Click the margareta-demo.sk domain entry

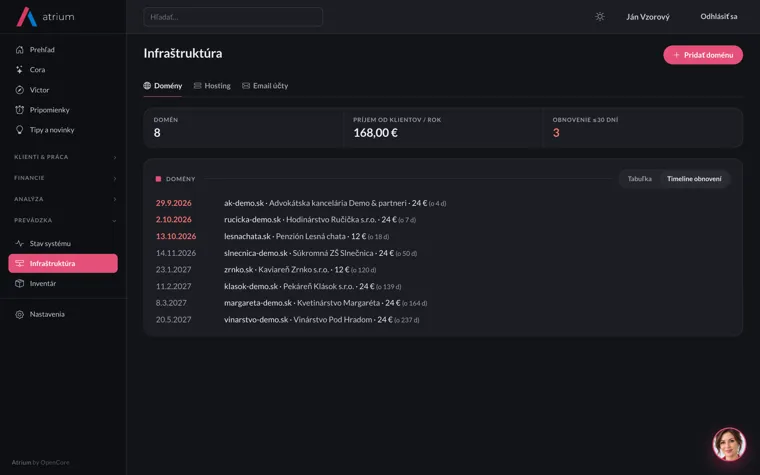(258, 303)
